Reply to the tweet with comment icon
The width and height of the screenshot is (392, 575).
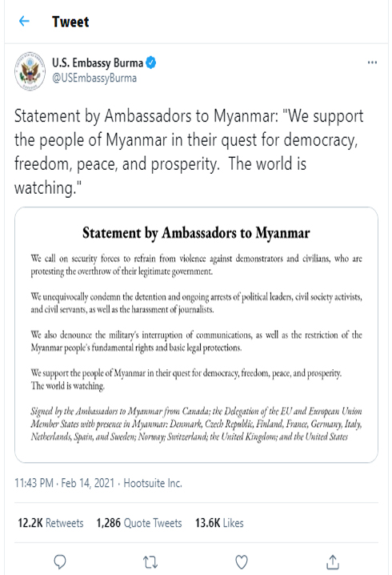pyautogui.click(x=60, y=561)
